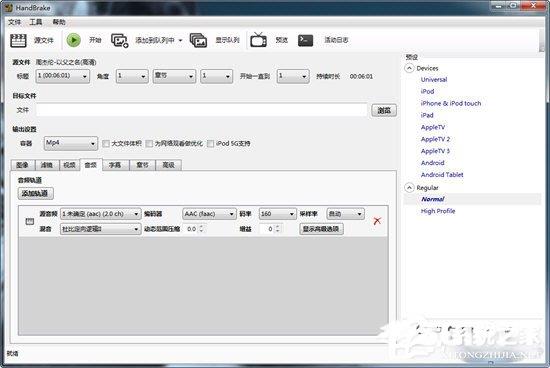Viewport: 550px width, 368px height.
Task: Start encoding with the green play icon
Action: point(74,40)
